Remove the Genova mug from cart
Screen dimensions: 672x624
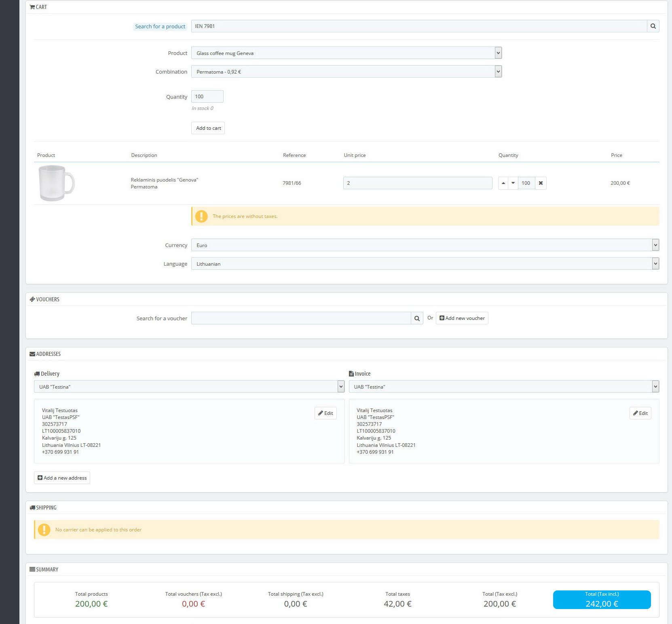pyautogui.click(x=541, y=183)
